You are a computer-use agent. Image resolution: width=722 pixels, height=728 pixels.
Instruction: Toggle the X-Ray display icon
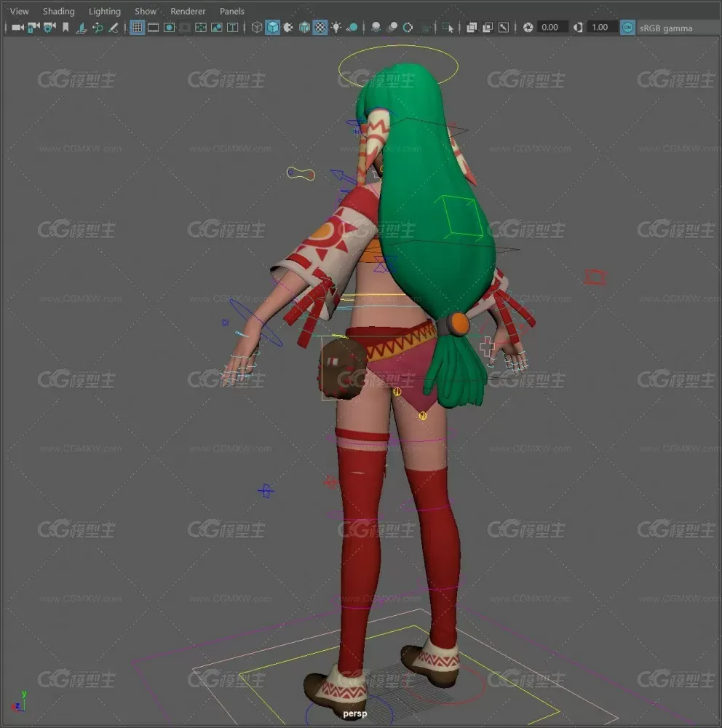(x=472, y=28)
